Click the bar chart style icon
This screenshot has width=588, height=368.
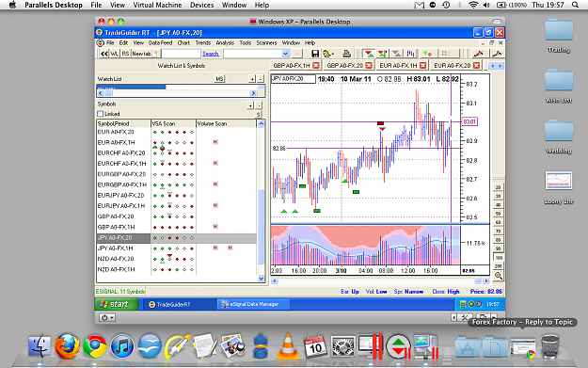(411, 54)
